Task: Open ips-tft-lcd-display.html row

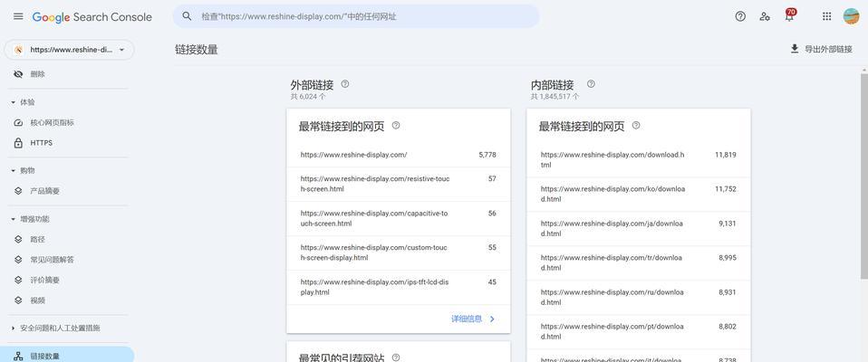Action: click(398, 288)
